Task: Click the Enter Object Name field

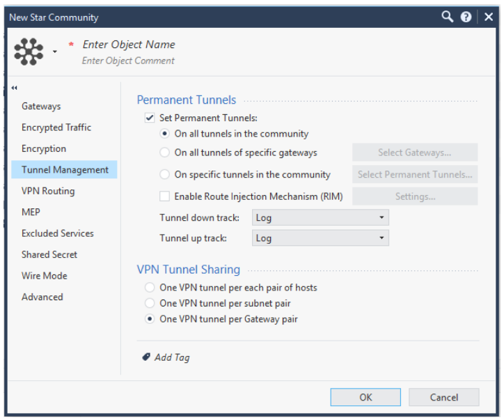Action: tap(129, 45)
